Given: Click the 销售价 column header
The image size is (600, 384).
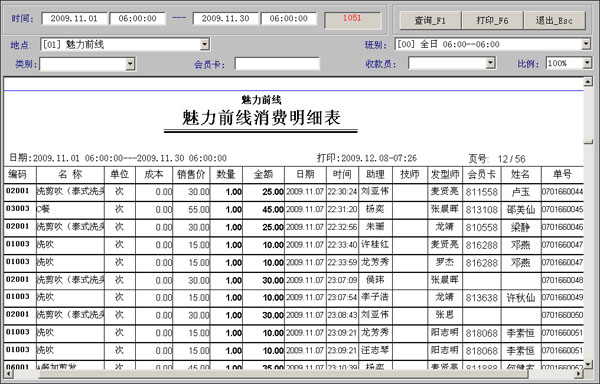Looking at the screenshot, I should coord(191,174).
